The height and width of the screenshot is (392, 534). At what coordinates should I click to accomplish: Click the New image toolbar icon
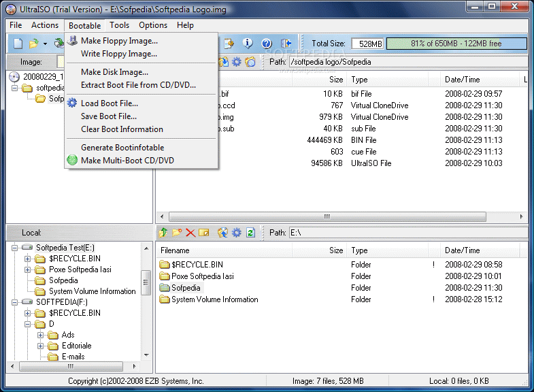pos(18,44)
